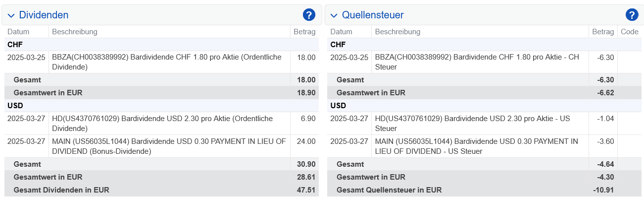
Task: Select the BBZA CH Steuer row
Action: click(485, 62)
